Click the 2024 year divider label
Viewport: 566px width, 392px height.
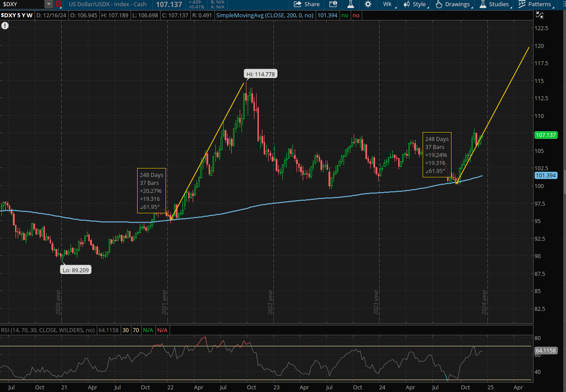[484, 302]
